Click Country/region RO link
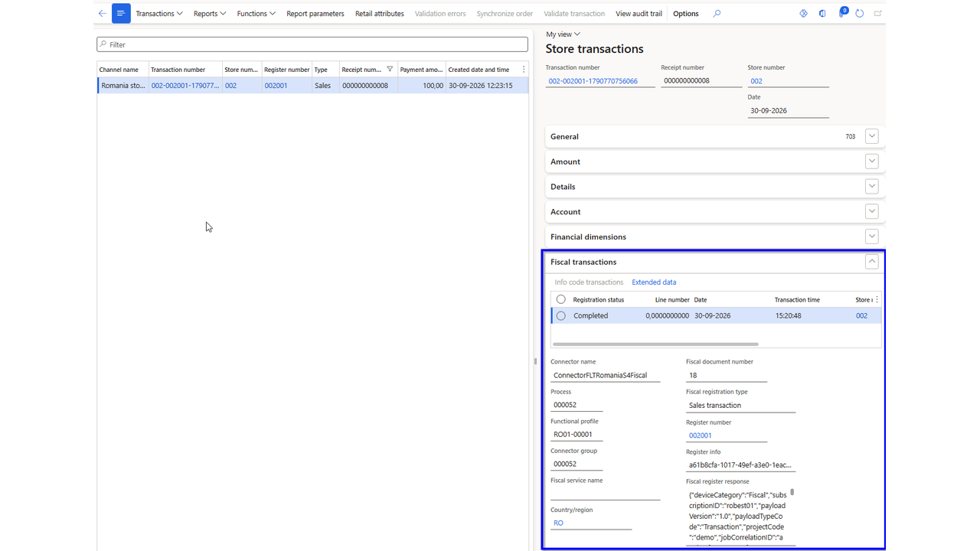This screenshot has height=551, width=980. [x=558, y=523]
